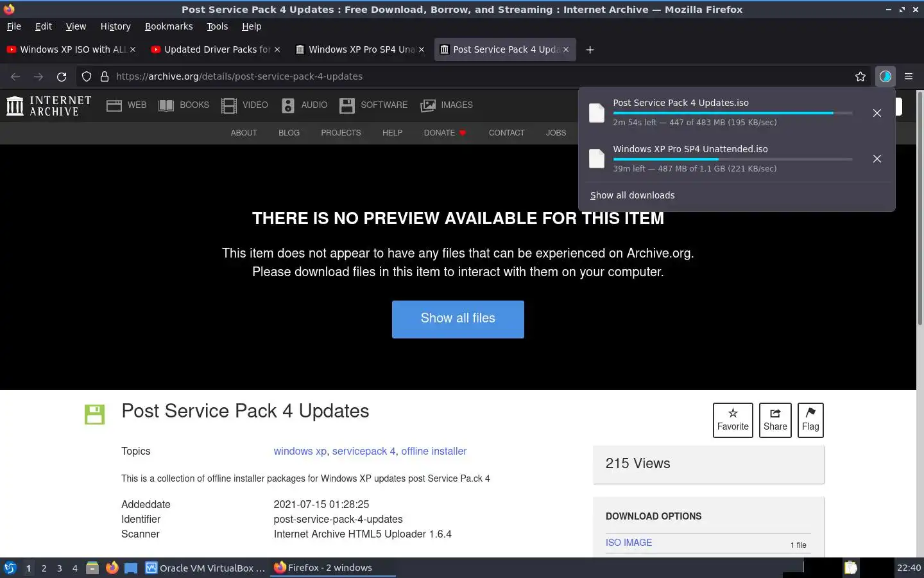Click the software floppy disk item icon
This screenshot has height=578, width=924.
click(x=94, y=414)
